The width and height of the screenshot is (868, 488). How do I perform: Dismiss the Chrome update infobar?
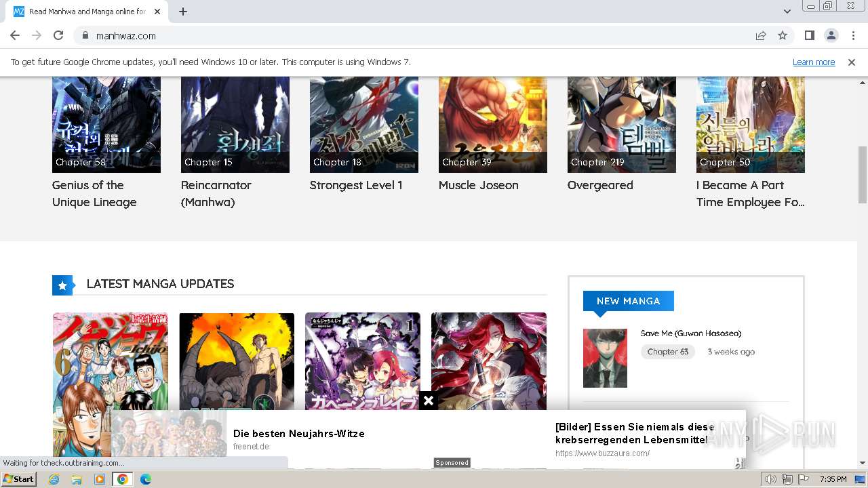click(852, 62)
